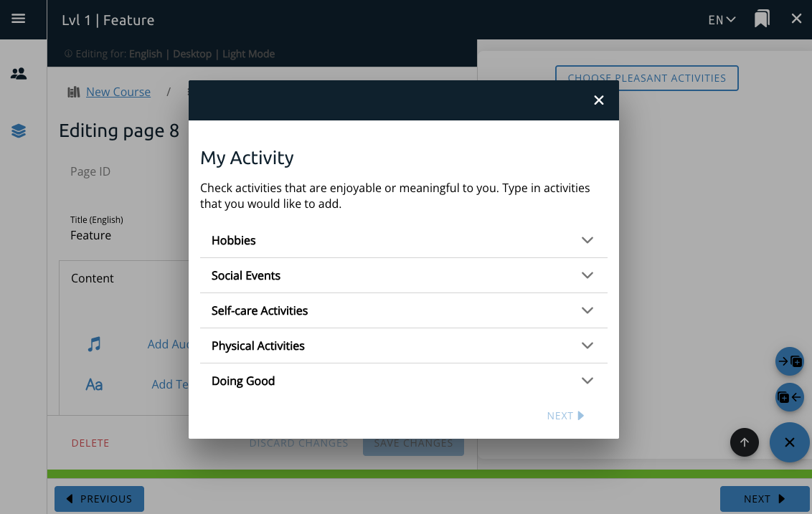Go to the next page with bottom Next button
Image resolution: width=812 pixels, height=514 pixels.
point(765,499)
